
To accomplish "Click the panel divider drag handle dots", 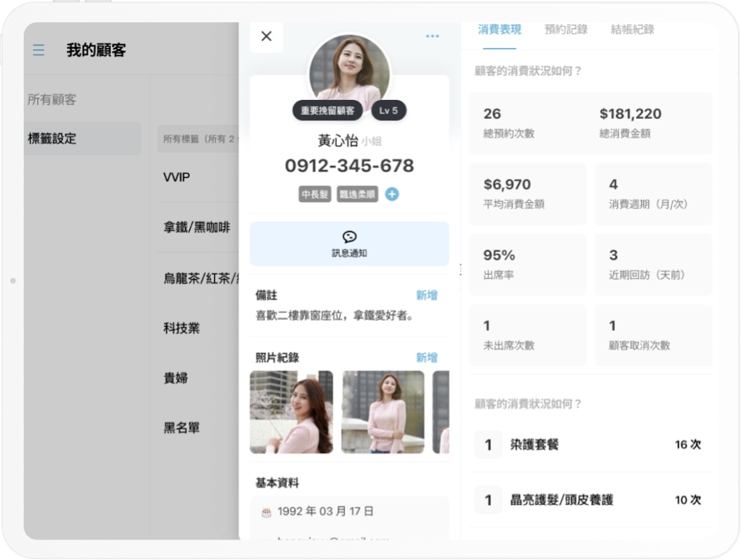I will coord(461,270).
